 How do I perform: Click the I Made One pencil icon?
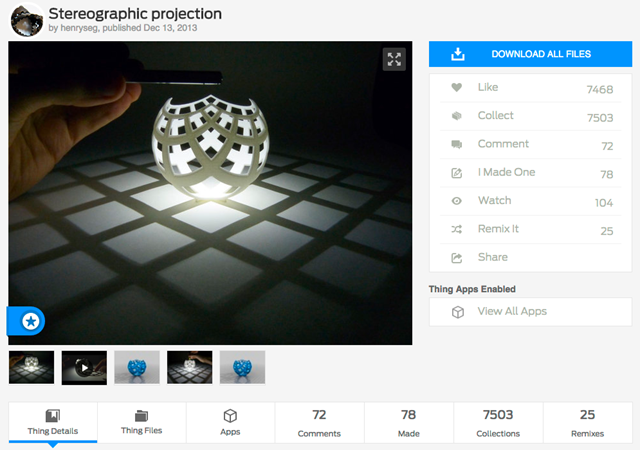[x=457, y=173]
